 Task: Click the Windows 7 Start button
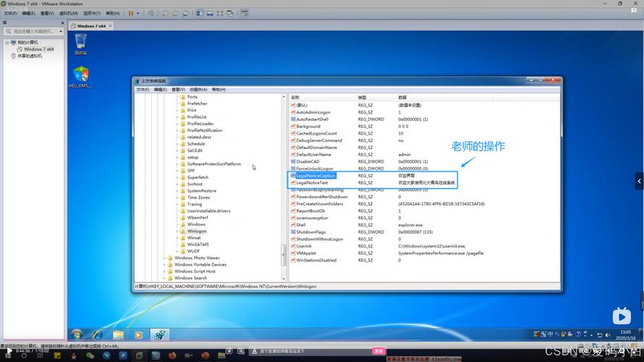(77, 335)
